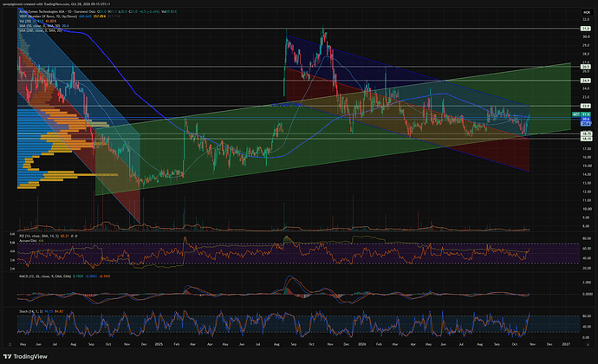Image resolution: width=598 pixels, height=364 pixels.
Task: Click the 2027 year label on time axis
Action: [566, 344]
